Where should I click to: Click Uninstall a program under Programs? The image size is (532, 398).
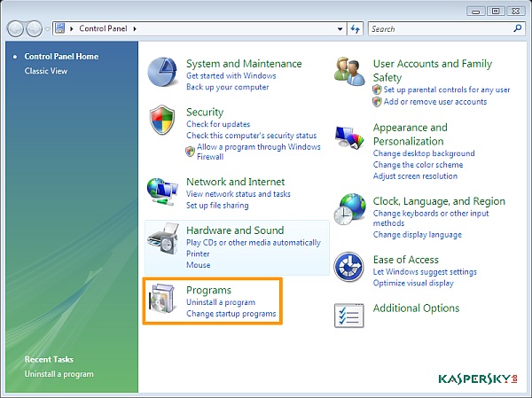coord(221,302)
